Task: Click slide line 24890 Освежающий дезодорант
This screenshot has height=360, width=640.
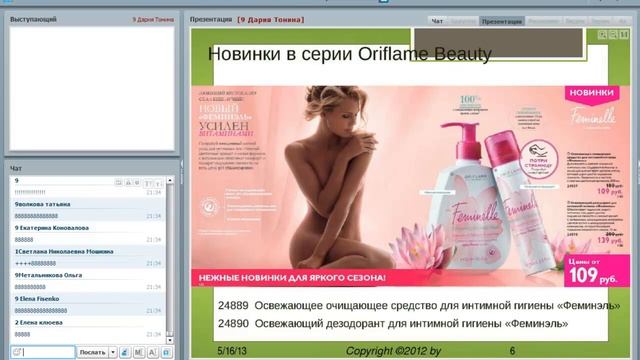Action: tap(393, 323)
